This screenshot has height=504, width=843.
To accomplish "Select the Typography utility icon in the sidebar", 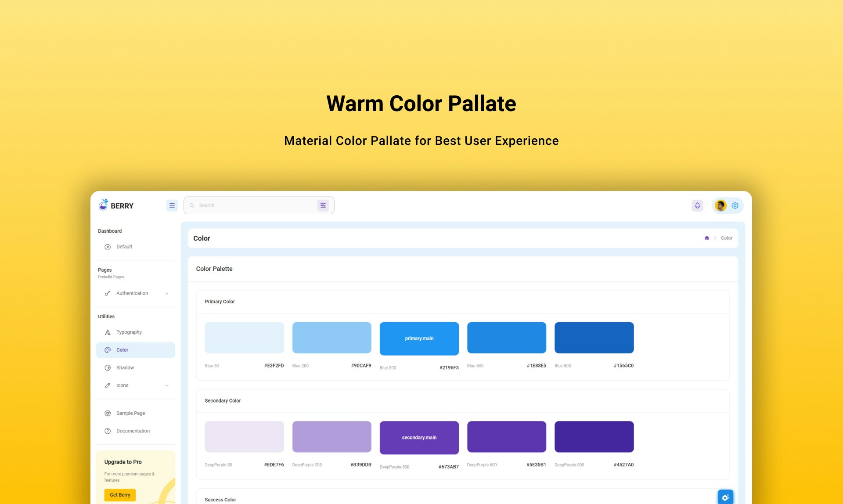I will [x=108, y=332].
